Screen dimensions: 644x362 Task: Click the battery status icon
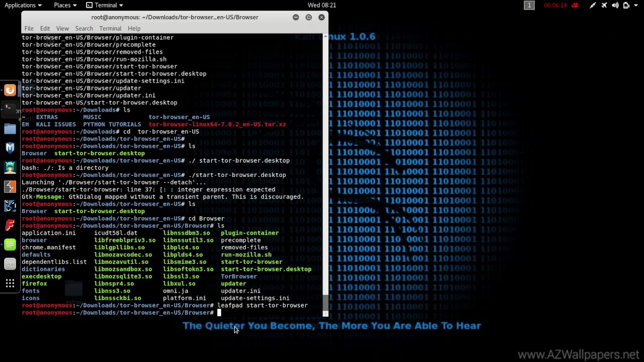pos(626,5)
